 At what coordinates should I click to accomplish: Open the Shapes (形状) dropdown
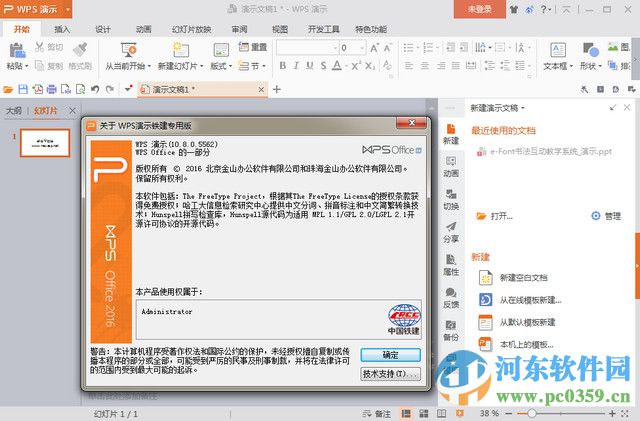[x=600, y=66]
